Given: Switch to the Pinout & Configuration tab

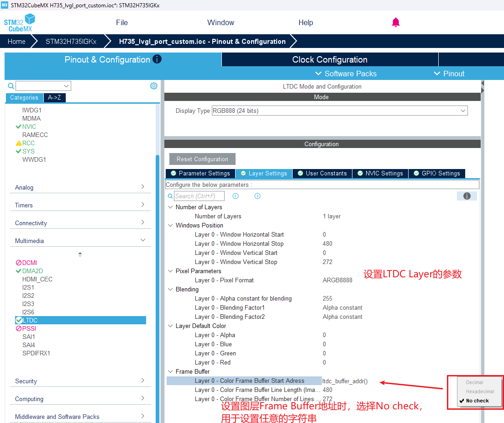Looking at the screenshot, I should coord(113,59).
